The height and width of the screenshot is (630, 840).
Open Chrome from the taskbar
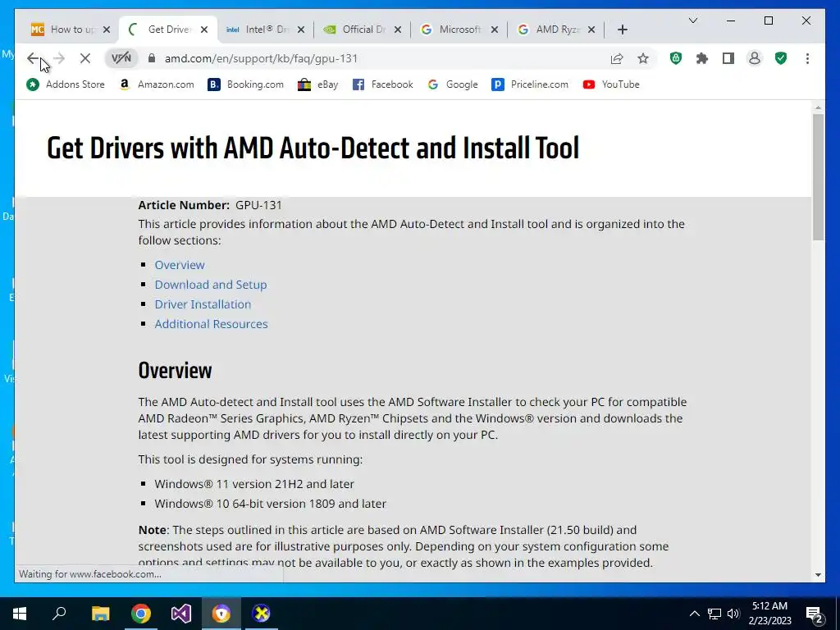pos(141,614)
